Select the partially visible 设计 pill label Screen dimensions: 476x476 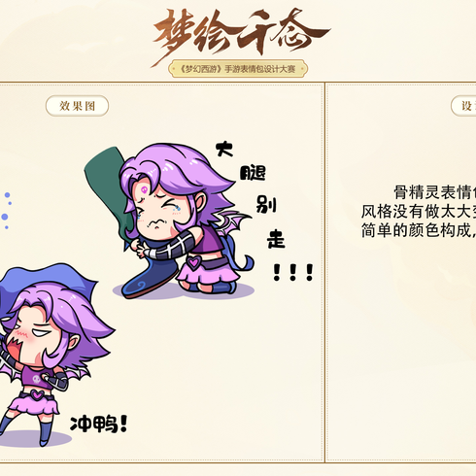463,106
